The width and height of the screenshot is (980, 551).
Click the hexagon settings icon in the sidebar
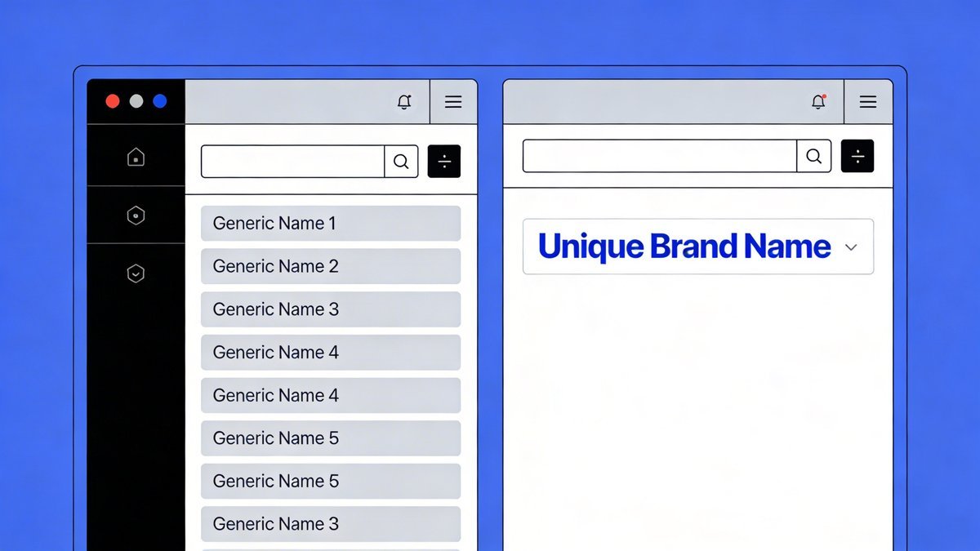coord(136,215)
